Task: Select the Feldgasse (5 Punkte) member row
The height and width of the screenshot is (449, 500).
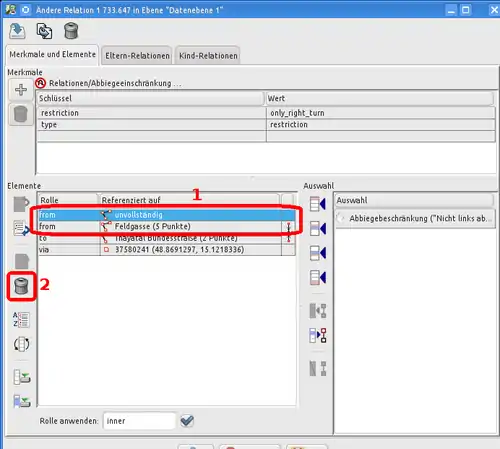Action: 166,227
